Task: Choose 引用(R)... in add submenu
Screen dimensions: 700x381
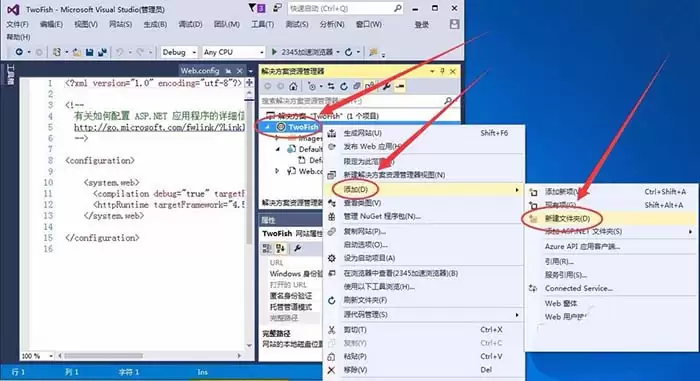Action: 611,261
